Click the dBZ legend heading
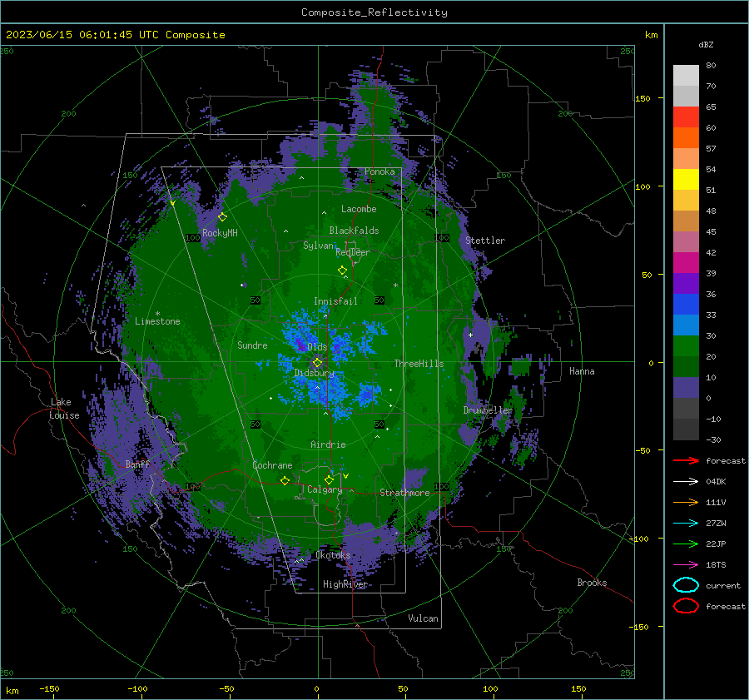 tap(706, 44)
